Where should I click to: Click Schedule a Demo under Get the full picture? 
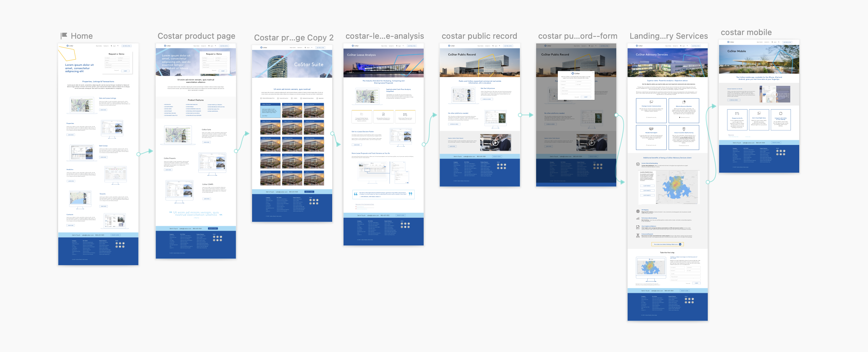[x=486, y=99]
